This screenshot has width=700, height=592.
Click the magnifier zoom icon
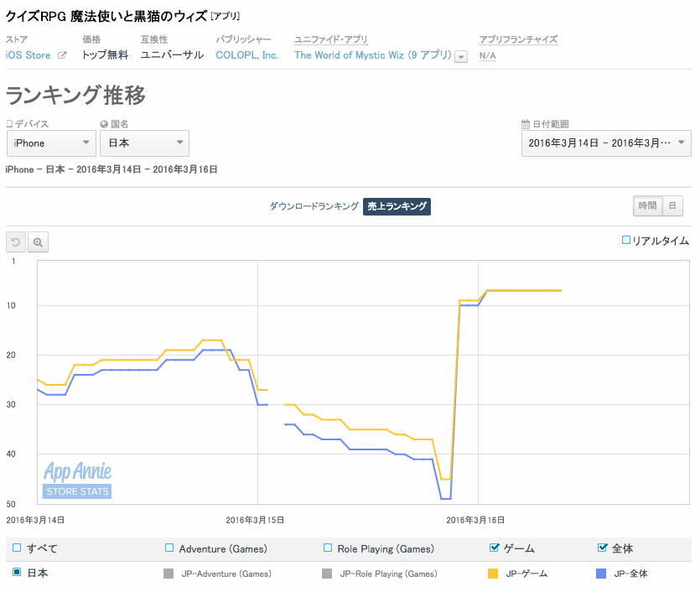(39, 242)
